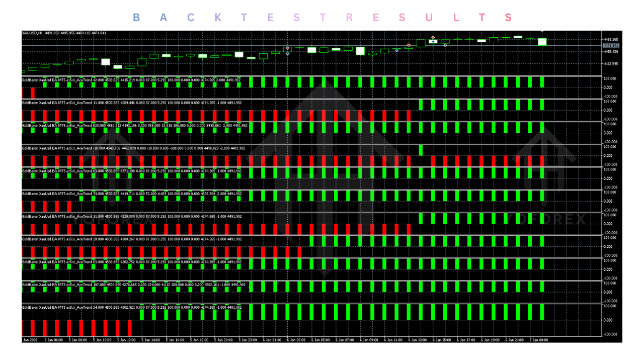
Task: Select the arrow marker above the final white candle
Action: (542, 32)
